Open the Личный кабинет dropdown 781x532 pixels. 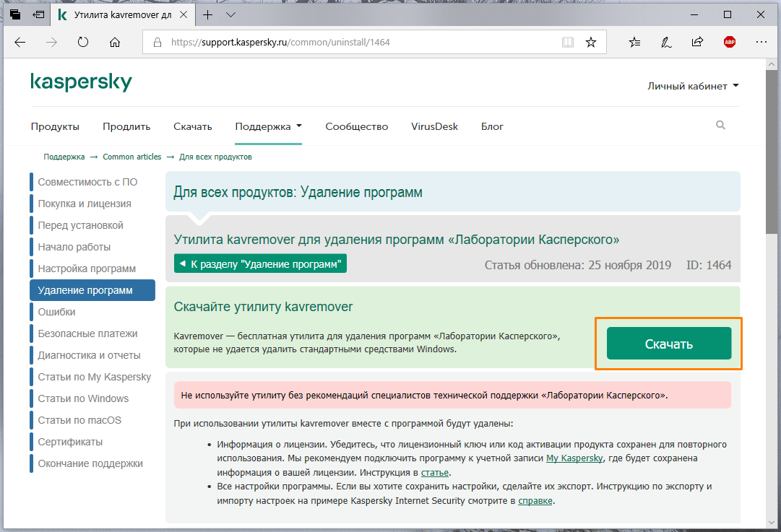[693, 85]
